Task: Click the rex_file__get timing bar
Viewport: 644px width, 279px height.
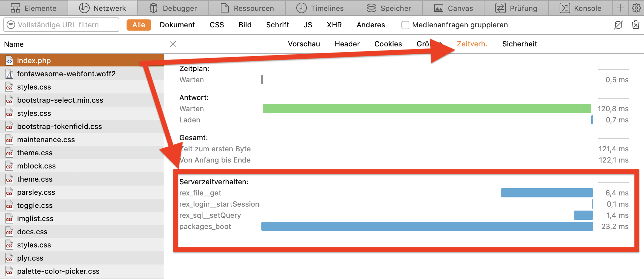Action: pyautogui.click(x=547, y=193)
